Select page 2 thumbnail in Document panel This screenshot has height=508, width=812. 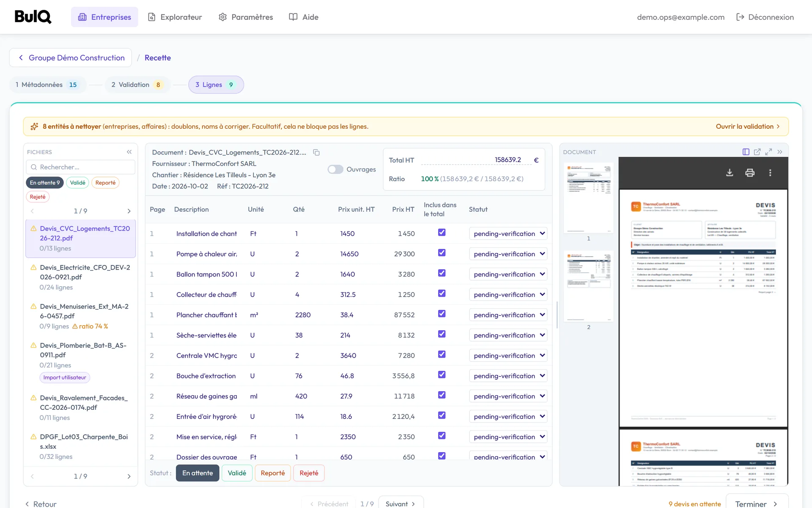coord(588,286)
